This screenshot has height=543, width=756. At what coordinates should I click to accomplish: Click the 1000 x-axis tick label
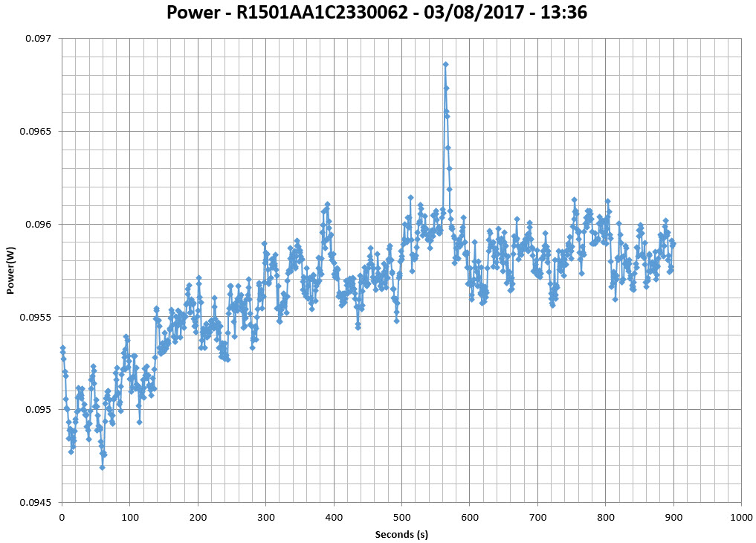point(741,516)
